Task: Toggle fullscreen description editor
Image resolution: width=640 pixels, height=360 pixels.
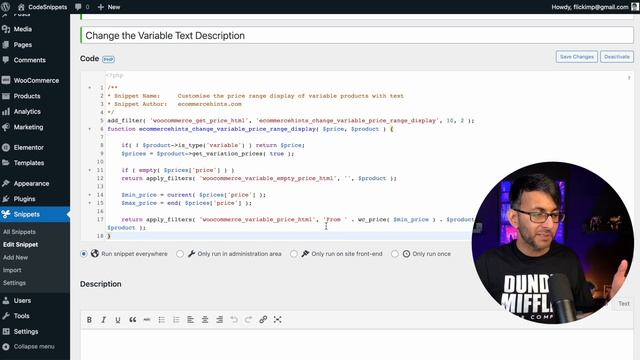Action: tap(278, 320)
